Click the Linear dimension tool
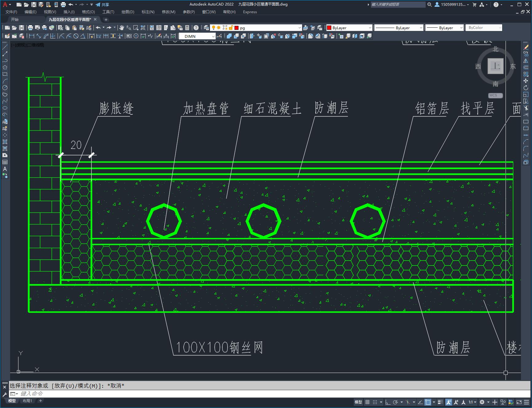The image size is (532, 408). click(31, 36)
